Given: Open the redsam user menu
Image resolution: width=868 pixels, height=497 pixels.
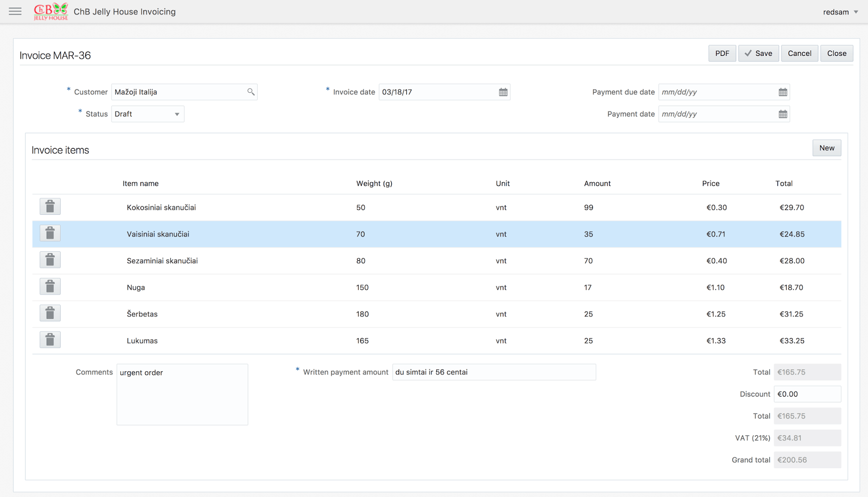Looking at the screenshot, I should (x=840, y=12).
